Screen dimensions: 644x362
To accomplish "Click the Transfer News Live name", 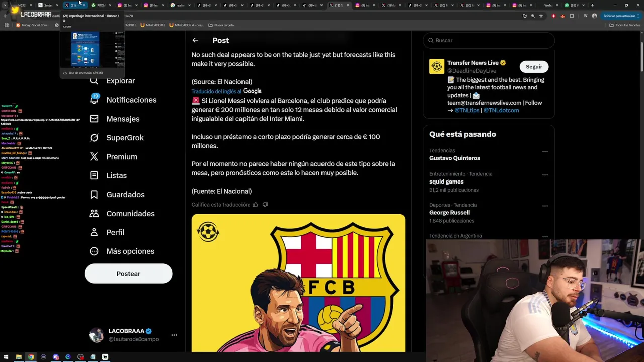I will (x=472, y=63).
